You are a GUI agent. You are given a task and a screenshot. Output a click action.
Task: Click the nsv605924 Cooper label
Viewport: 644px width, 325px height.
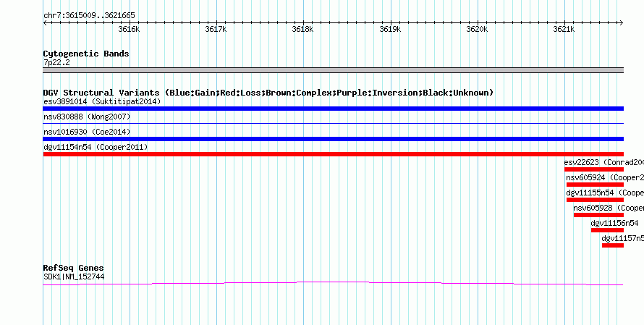605,177
